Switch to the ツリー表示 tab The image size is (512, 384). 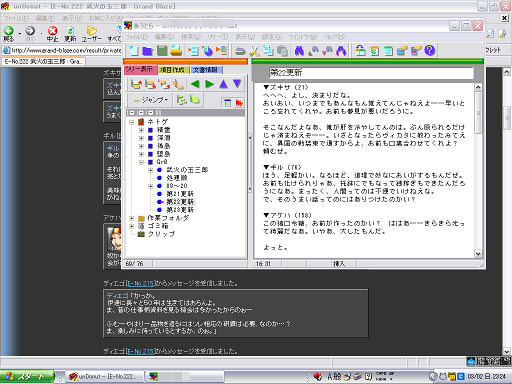[140, 69]
